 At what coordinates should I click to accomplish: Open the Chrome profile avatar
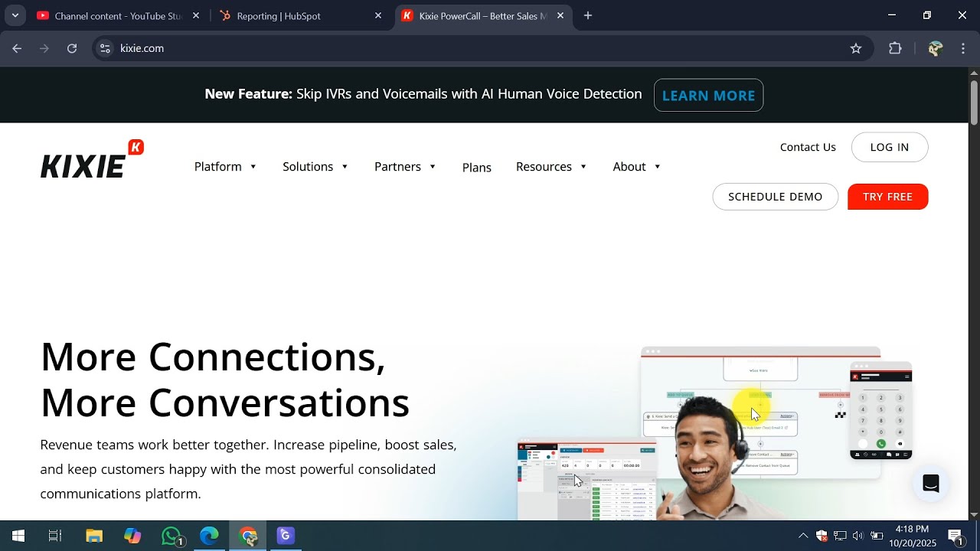[935, 48]
